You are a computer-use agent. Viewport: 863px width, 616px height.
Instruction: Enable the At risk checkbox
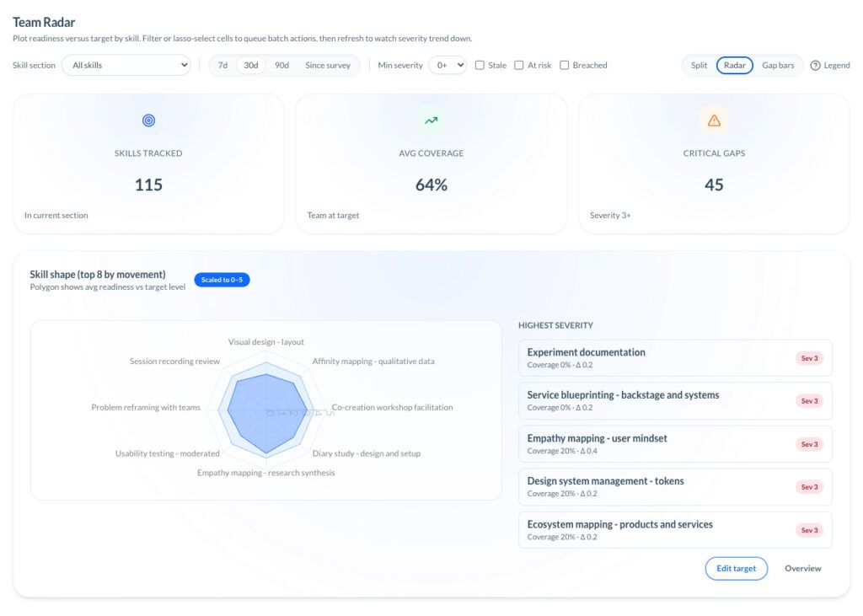coord(519,66)
